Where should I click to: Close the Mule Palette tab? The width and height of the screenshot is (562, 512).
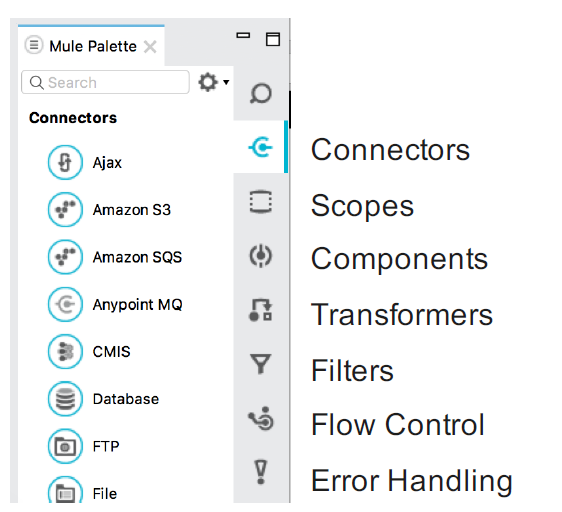pos(150,47)
